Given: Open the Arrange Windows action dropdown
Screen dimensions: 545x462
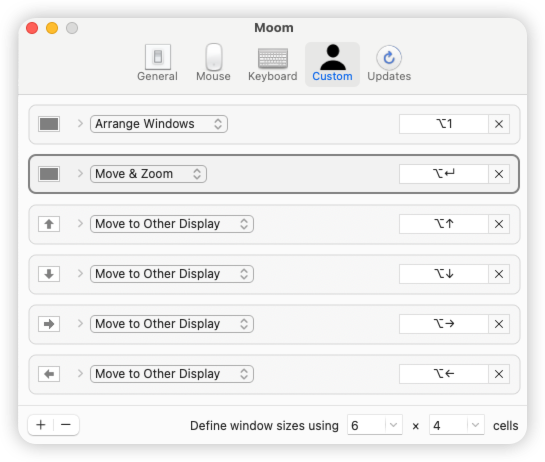Looking at the screenshot, I should (x=159, y=124).
